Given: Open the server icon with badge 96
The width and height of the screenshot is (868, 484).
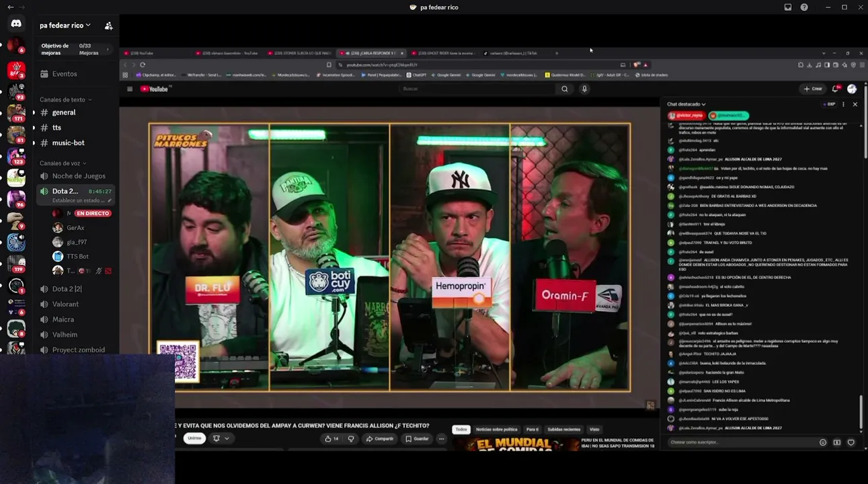Looking at the screenshot, I should coord(16,199).
